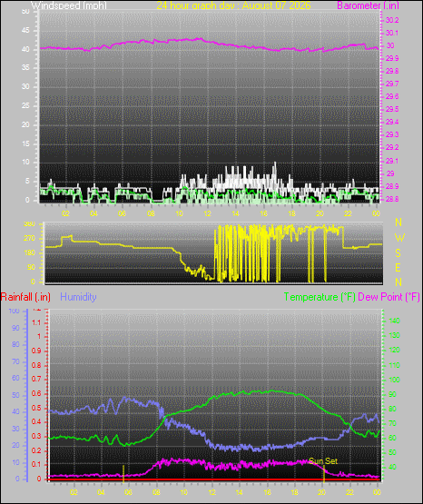423x504 pixels.
Task: Click the 180 value on the wind direction axis
Action: pyautogui.click(x=29, y=253)
